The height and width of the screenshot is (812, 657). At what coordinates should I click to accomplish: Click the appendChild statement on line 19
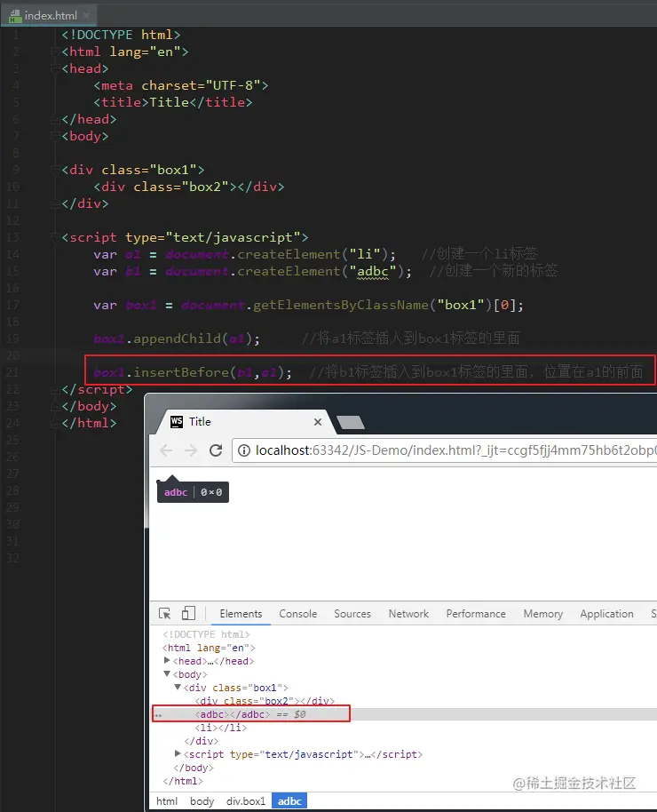177,338
